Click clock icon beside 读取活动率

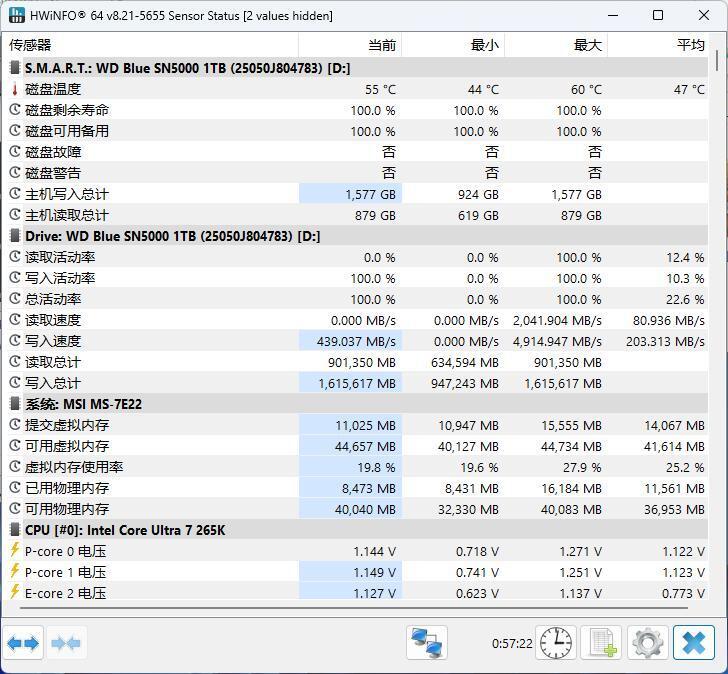pyautogui.click(x=15, y=257)
